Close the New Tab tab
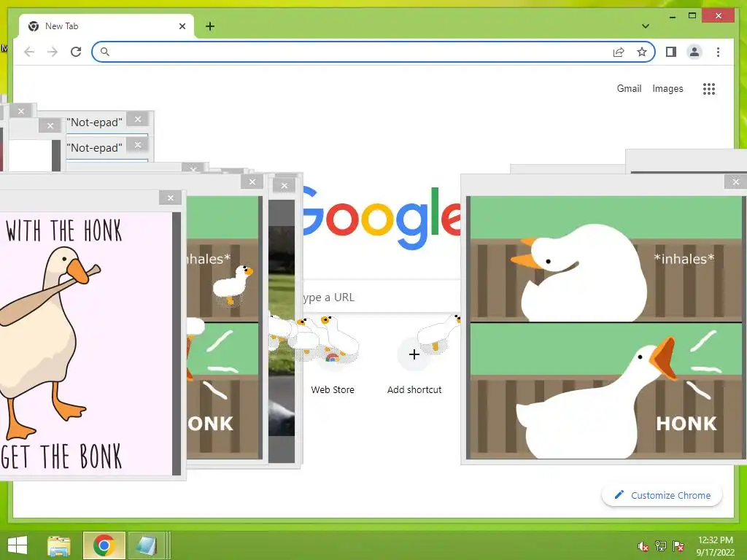Image resolution: width=747 pixels, height=560 pixels. (x=182, y=26)
